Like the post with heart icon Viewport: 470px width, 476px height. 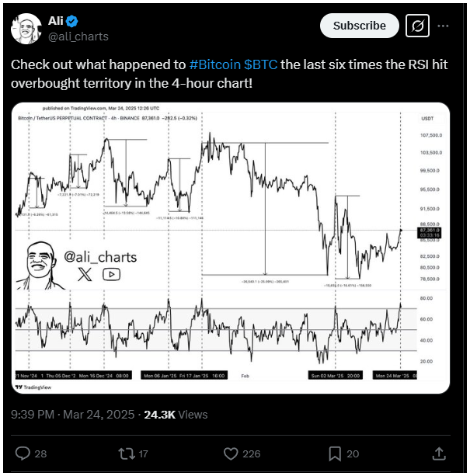click(231, 453)
